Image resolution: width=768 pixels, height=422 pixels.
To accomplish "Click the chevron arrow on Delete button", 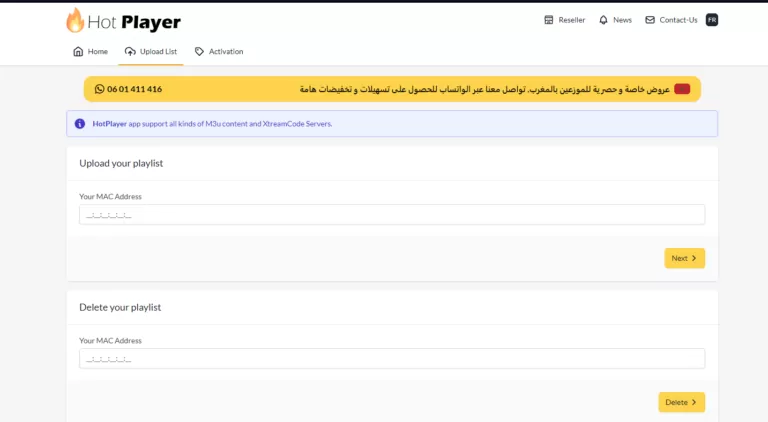I will (x=695, y=402).
